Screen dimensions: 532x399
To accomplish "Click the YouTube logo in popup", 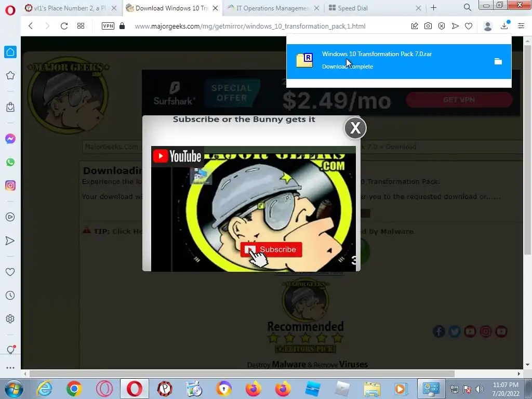I will (178, 156).
